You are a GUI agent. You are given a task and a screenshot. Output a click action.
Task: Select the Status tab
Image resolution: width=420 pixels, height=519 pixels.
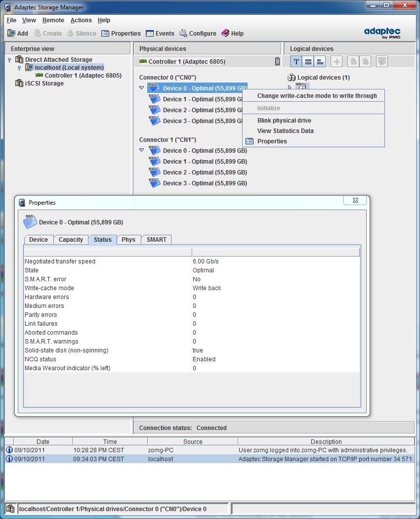103,239
